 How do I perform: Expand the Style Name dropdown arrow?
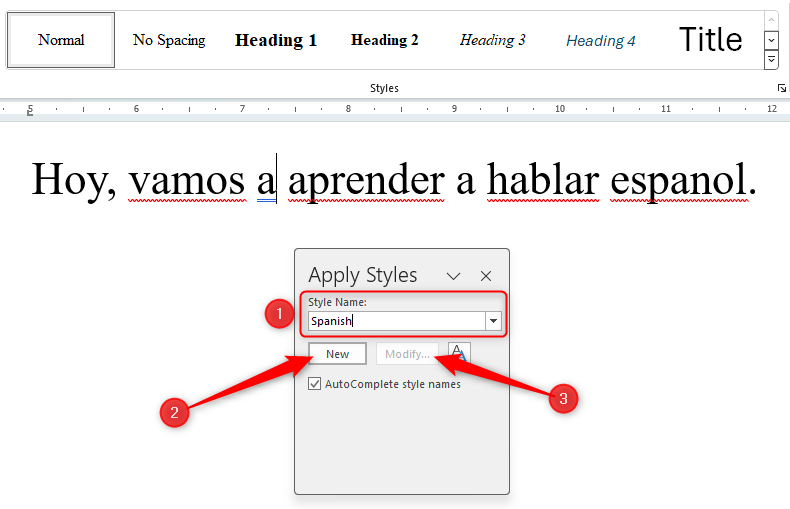[x=493, y=321]
